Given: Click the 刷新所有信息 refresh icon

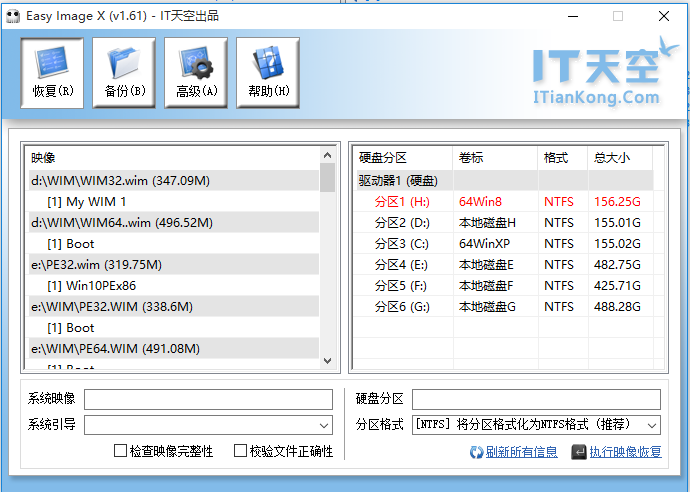Looking at the screenshot, I should (x=477, y=452).
